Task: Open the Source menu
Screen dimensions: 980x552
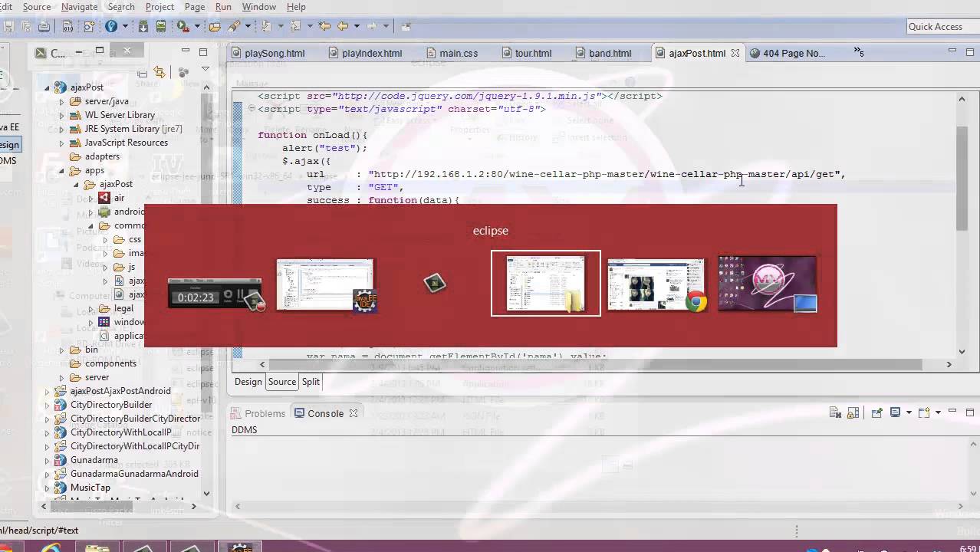Action: (37, 7)
